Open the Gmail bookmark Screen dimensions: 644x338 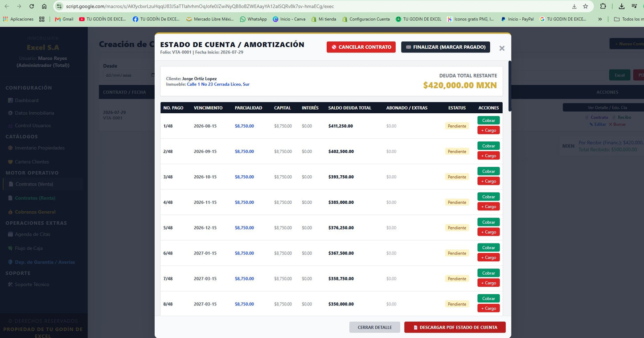click(64, 19)
